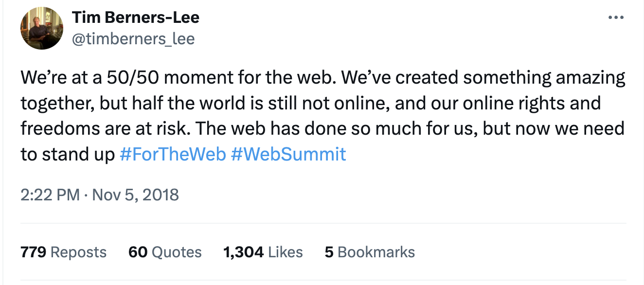Open the #ForTheWeb hashtag
This screenshot has height=285, width=644.
point(173,154)
